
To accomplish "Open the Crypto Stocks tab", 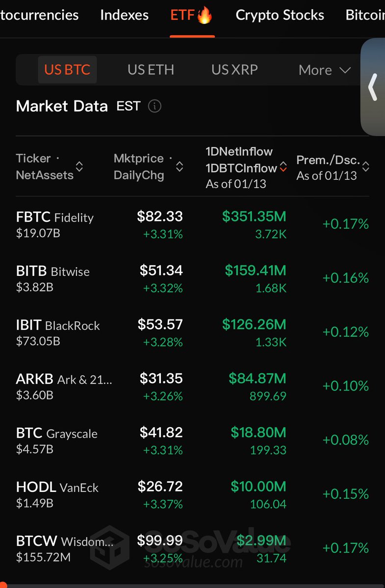I will (x=280, y=15).
